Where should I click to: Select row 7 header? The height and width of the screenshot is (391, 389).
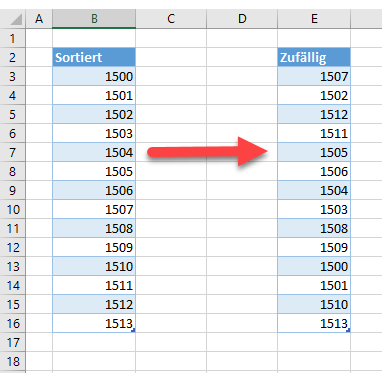[x=13, y=152]
